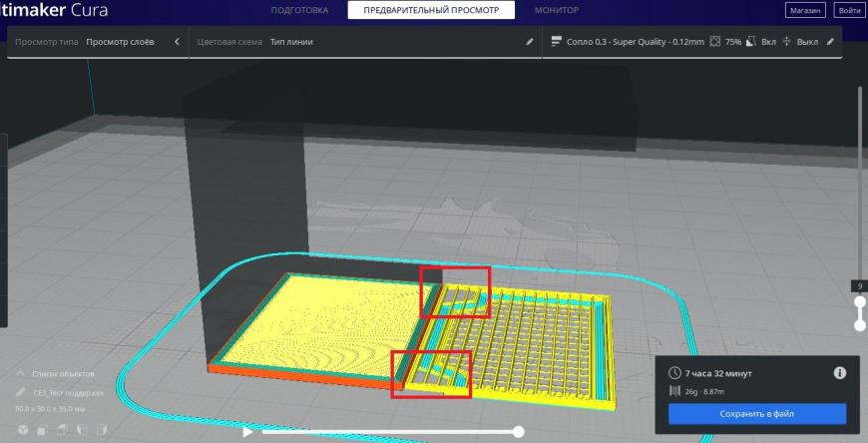Show print time info icon

point(840,373)
